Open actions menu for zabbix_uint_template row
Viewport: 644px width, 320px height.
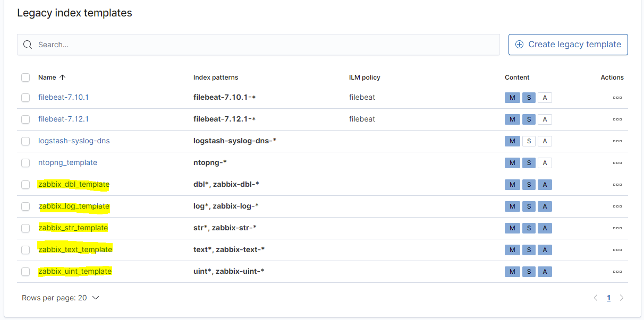click(x=617, y=272)
